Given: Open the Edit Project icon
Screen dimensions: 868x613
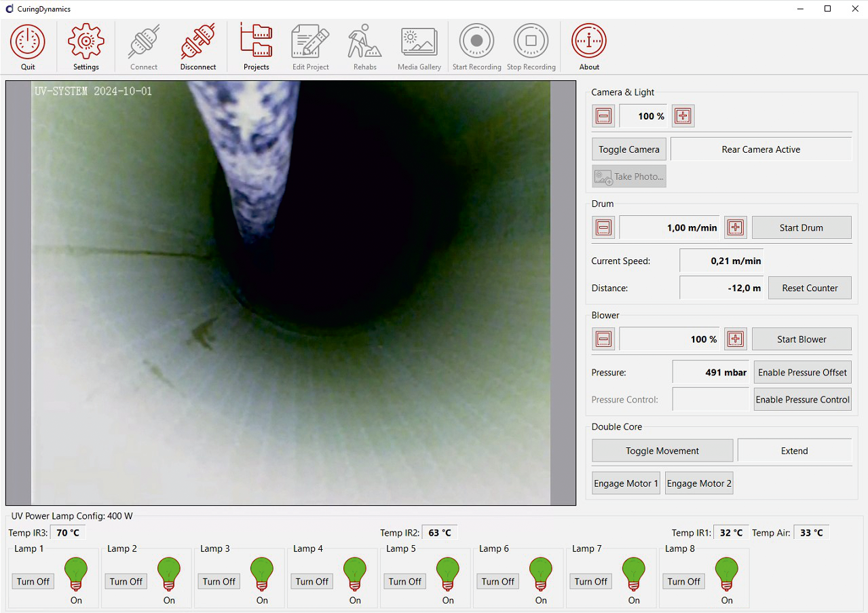Looking at the screenshot, I should [x=309, y=41].
